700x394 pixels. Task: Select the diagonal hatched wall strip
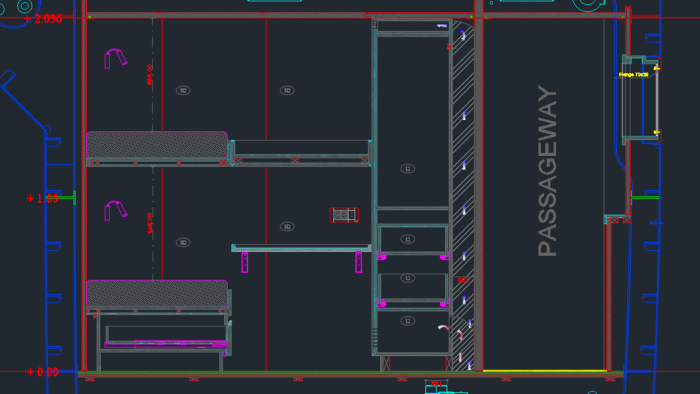pos(463,195)
